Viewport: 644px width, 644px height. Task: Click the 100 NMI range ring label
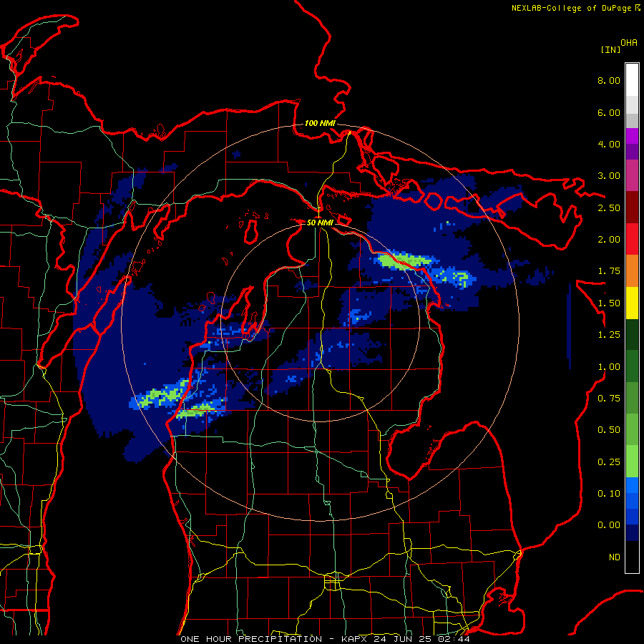[320, 123]
